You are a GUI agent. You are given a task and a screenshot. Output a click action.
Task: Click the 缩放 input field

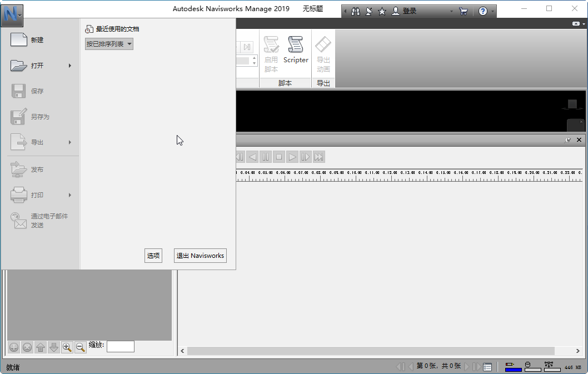tap(121, 347)
